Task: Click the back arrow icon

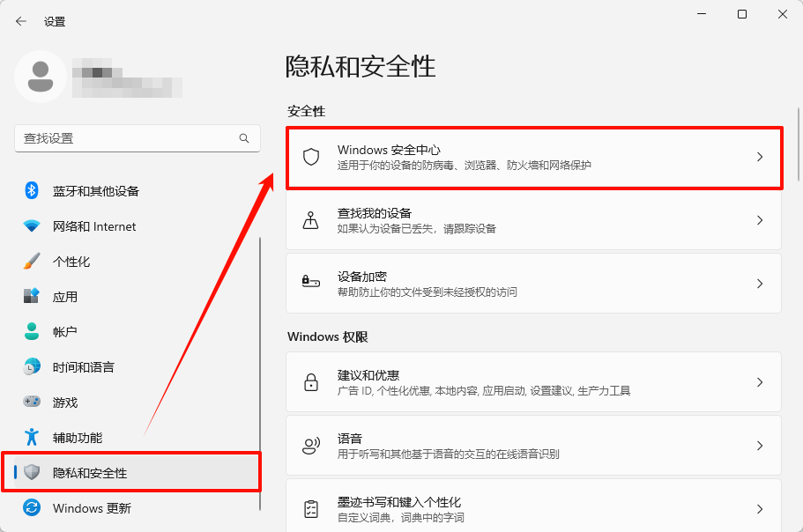Action: (21, 21)
